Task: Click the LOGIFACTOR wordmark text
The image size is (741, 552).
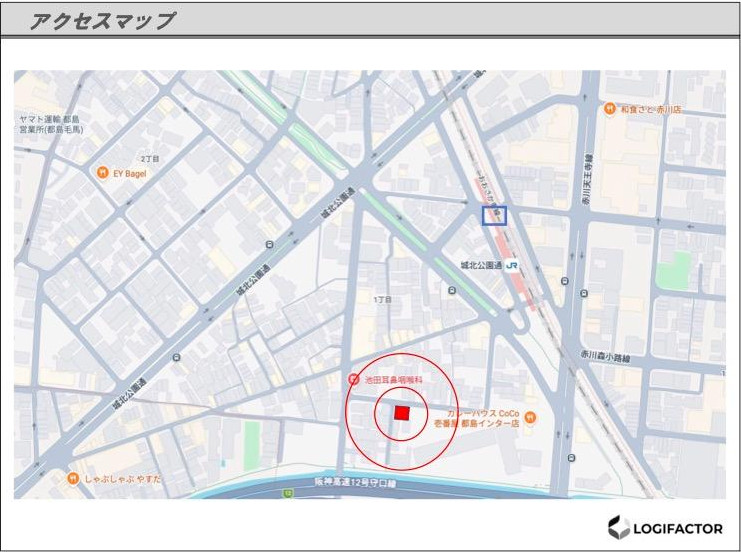Action: click(678, 529)
